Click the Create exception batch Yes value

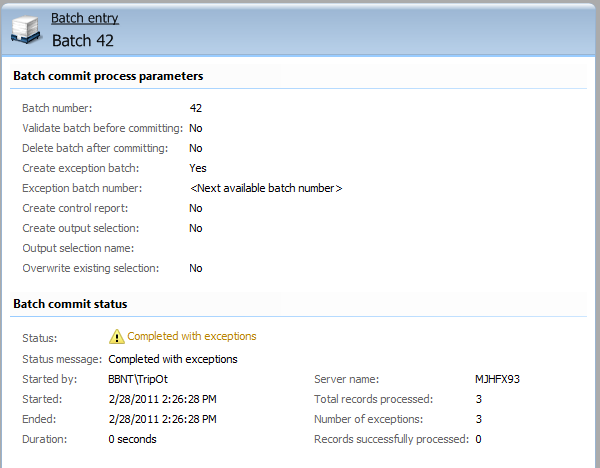pos(198,168)
